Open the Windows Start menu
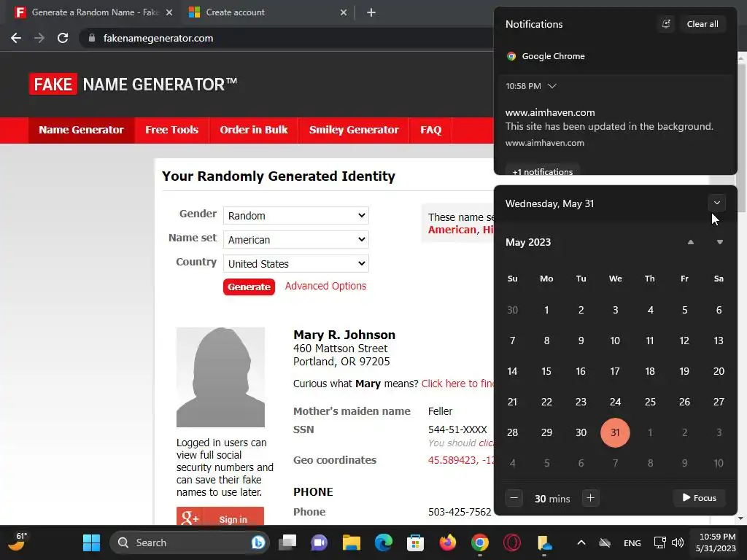747x560 pixels. click(x=91, y=542)
